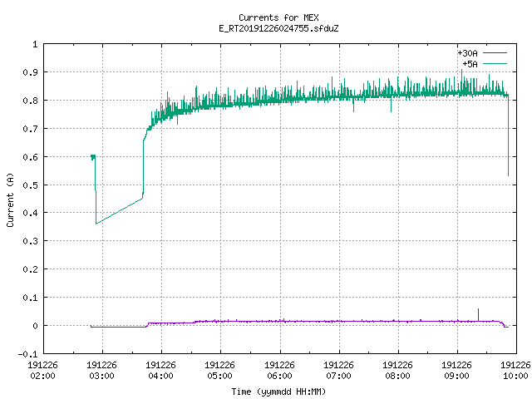The image size is (532, 399).
Task: Click the x-axis tick label 09:00
Action: pos(456,376)
